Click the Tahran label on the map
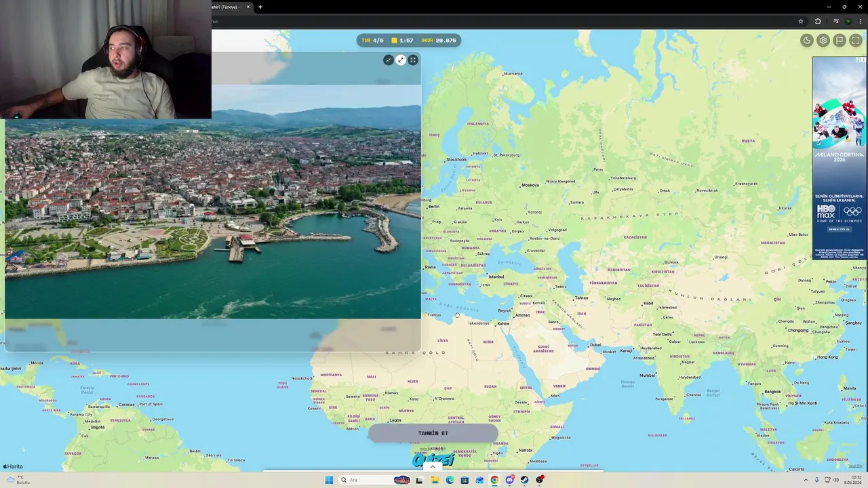Image resolution: width=868 pixels, height=488 pixels. click(x=581, y=298)
